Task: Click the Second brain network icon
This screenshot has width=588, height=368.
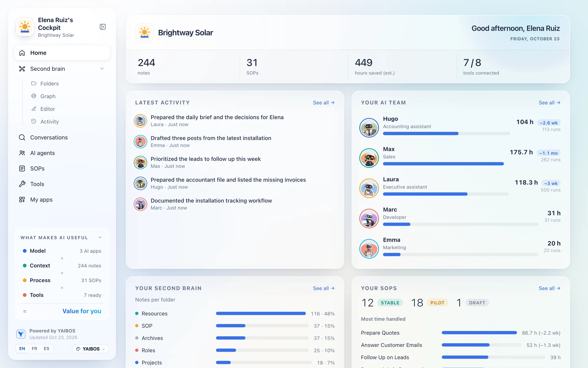Action: tap(22, 69)
